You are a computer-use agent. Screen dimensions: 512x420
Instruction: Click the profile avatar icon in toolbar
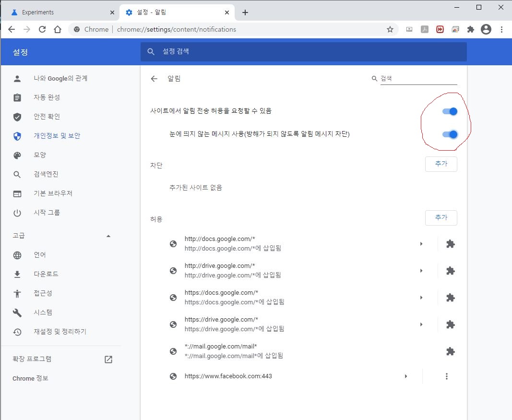click(x=486, y=29)
